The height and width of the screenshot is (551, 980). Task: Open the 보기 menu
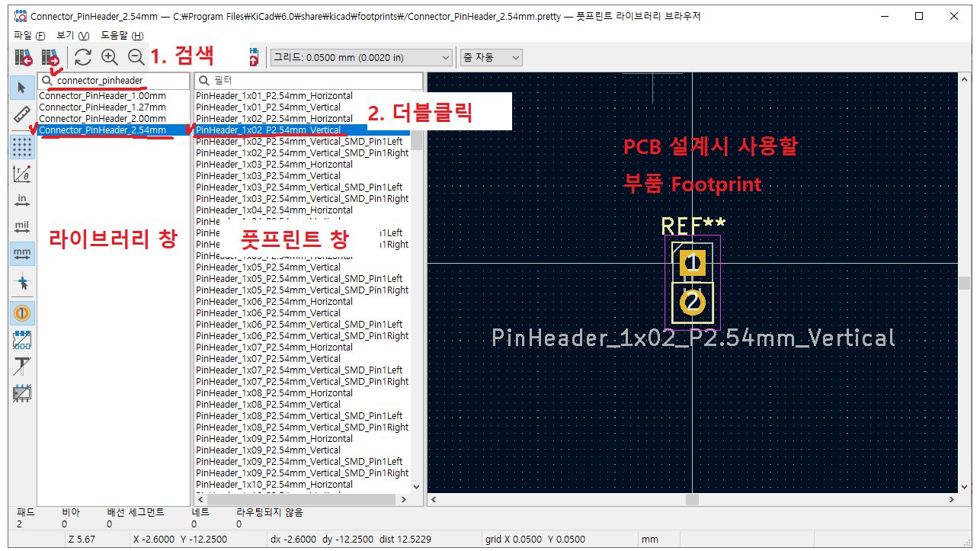[72, 36]
